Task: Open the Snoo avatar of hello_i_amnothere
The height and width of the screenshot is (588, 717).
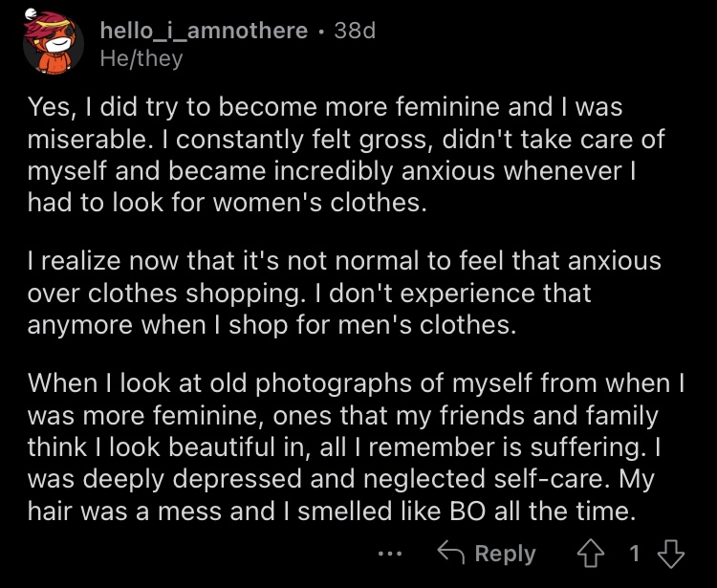Action: (53, 43)
